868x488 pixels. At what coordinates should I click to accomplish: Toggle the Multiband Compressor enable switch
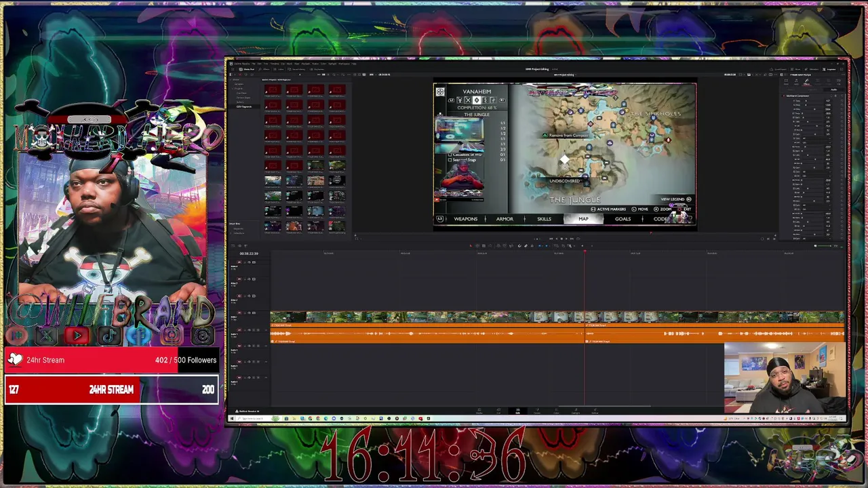click(x=784, y=96)
